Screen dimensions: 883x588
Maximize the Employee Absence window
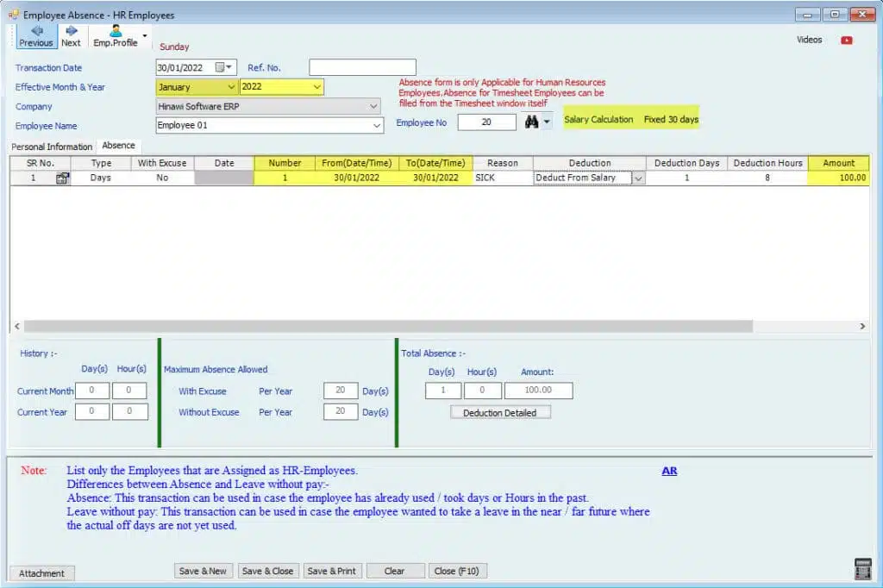(835, 15)
